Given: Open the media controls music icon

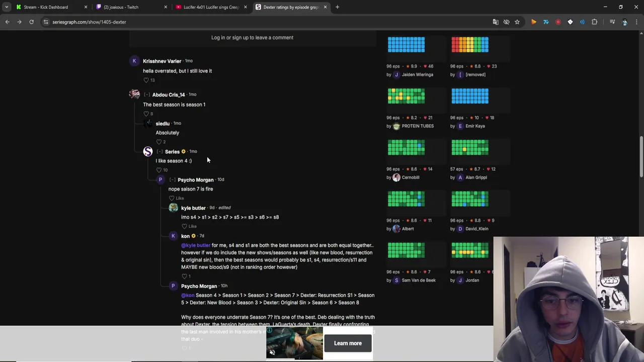Looking at the screenshot, I should coord(612,22).
